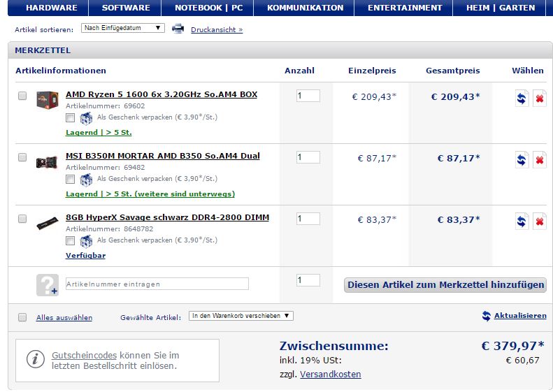Image resolution: width=553 pixels, height=392 pixels.
Task: Enable gift wrapping for AMD Ryzen 5 1600
Action: pos(70,118)
